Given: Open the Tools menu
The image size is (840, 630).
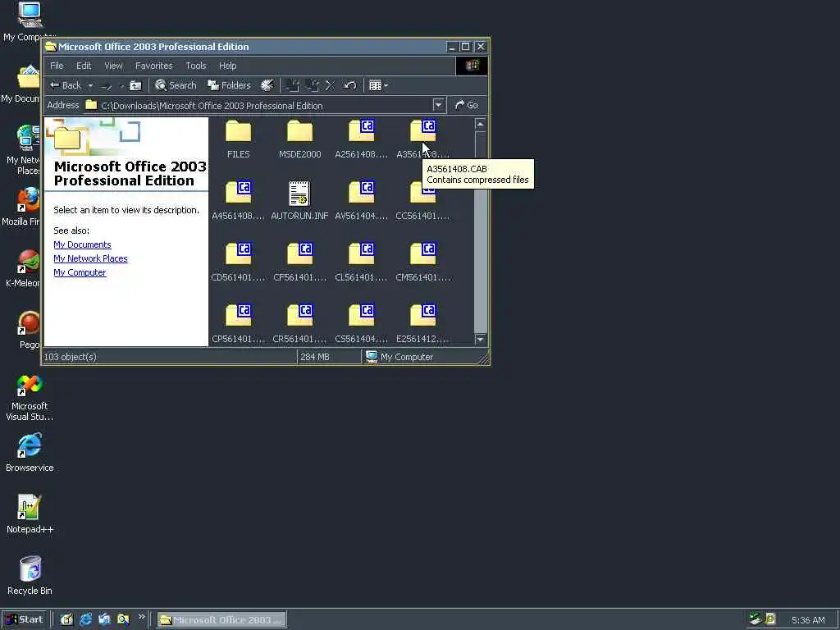Looking at the screenshot, I should [x=195, y=66].
